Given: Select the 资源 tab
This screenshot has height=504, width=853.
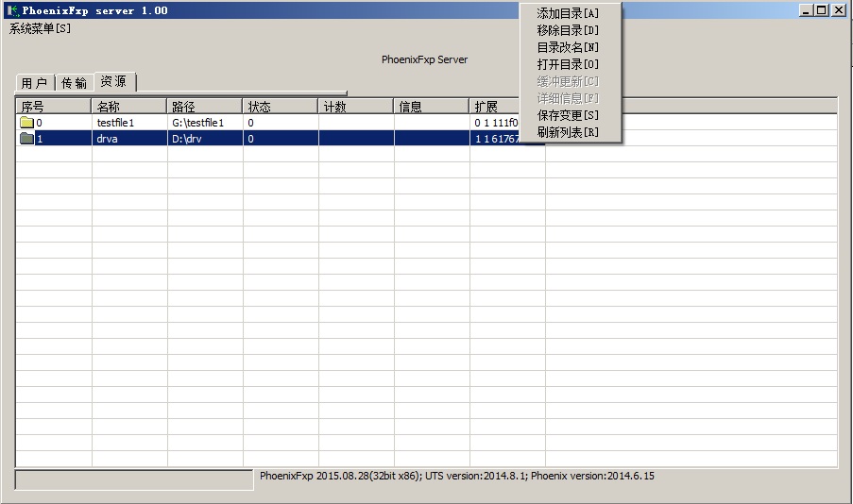Looking at the screenshot, I should tap(114, 81).
